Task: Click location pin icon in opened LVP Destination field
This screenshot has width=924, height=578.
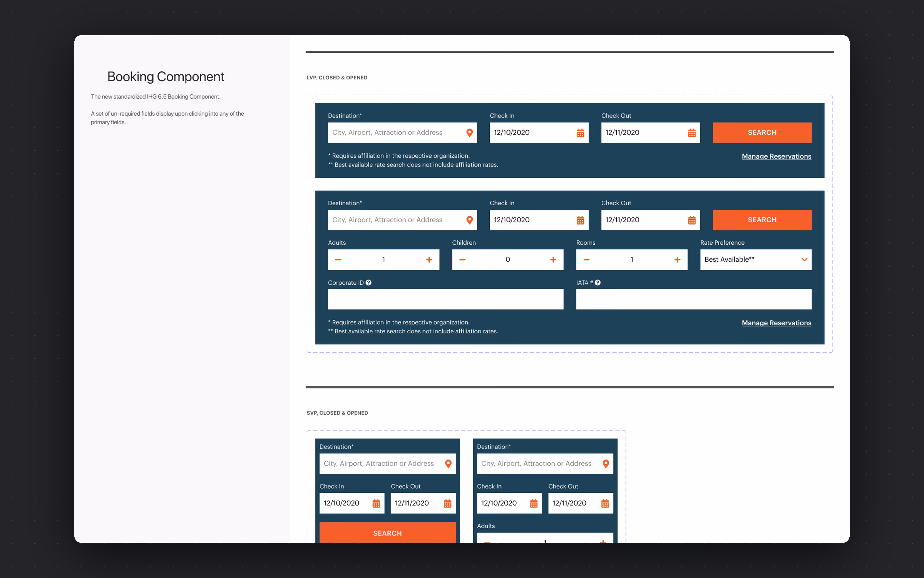Action: pyautogui.click(x=469, y=220)
